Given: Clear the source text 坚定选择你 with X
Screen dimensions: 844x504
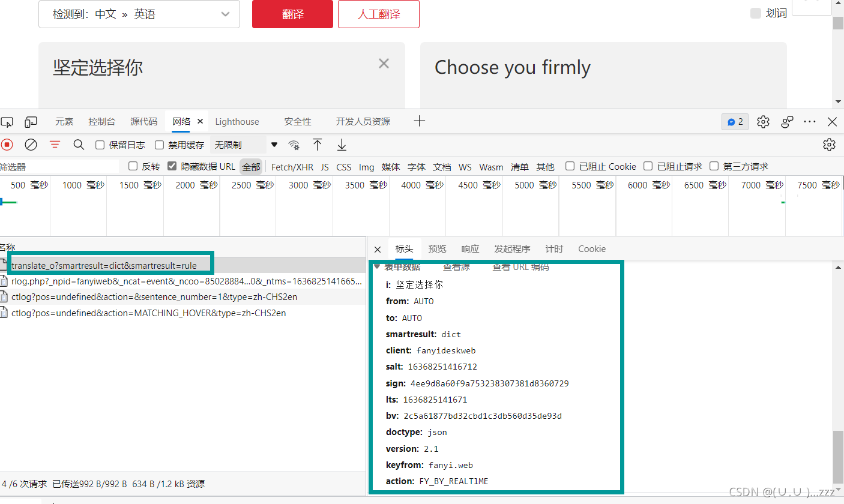Looking at the screenshot, I should (384, 63).
